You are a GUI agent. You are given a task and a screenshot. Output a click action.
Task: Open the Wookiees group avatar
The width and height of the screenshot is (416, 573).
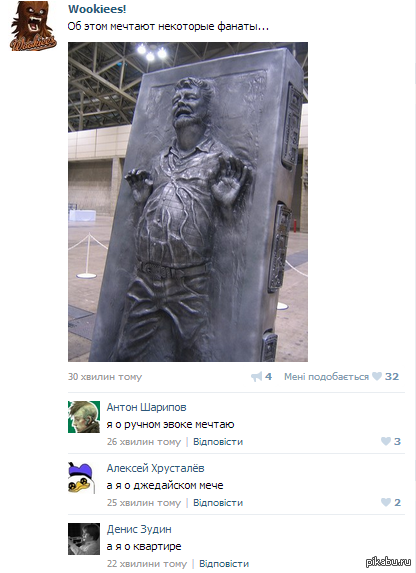coord(33,26)
